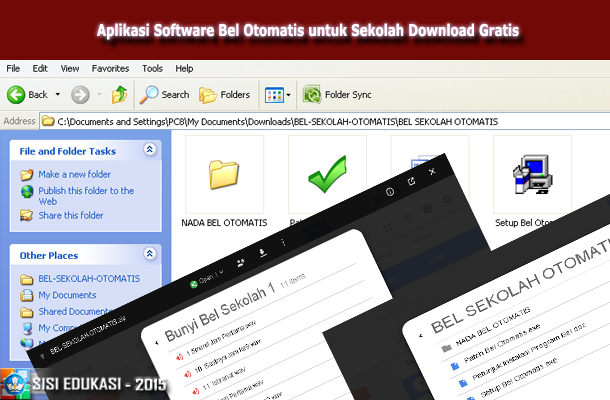Collapse the File and Folder Tasks panel
This screenshot has height=400, width=610.
click(150, 149)
